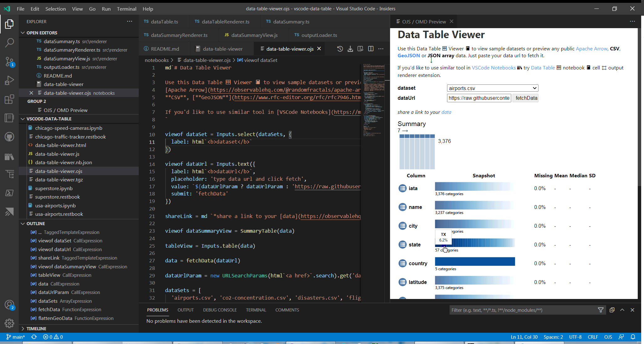Click Collapse All icon in Problems panel
Image resolution: width=644 pixels, height=344 pixels.
coord(612,310)
